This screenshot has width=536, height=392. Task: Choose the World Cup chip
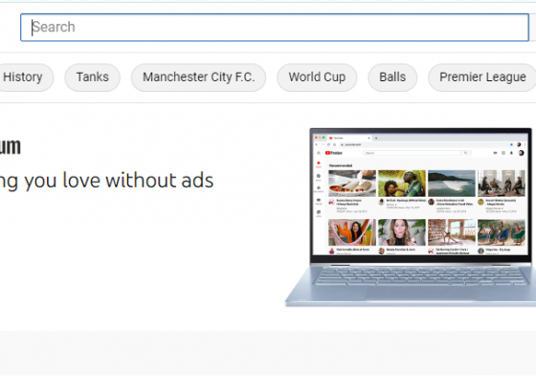(317, 77)
